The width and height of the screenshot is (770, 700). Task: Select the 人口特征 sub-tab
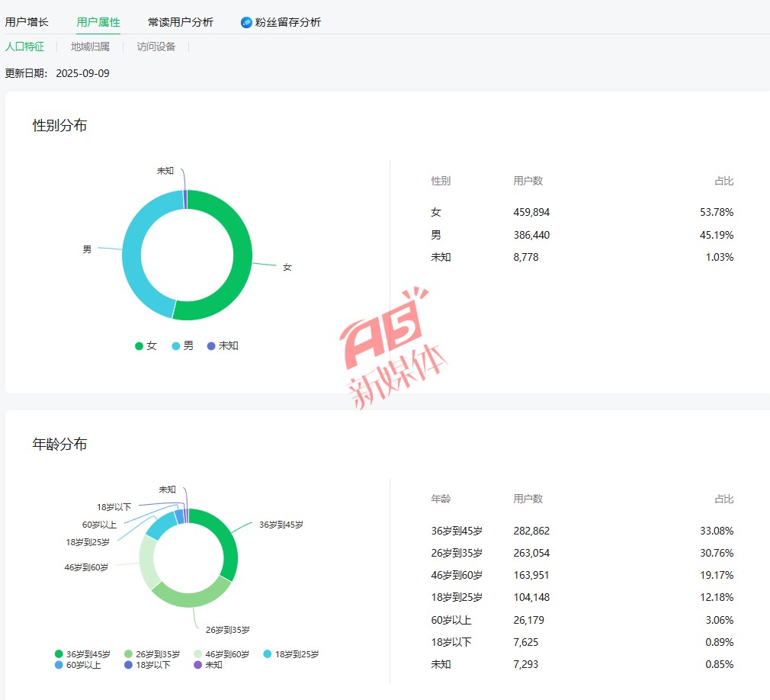(24, 47)
